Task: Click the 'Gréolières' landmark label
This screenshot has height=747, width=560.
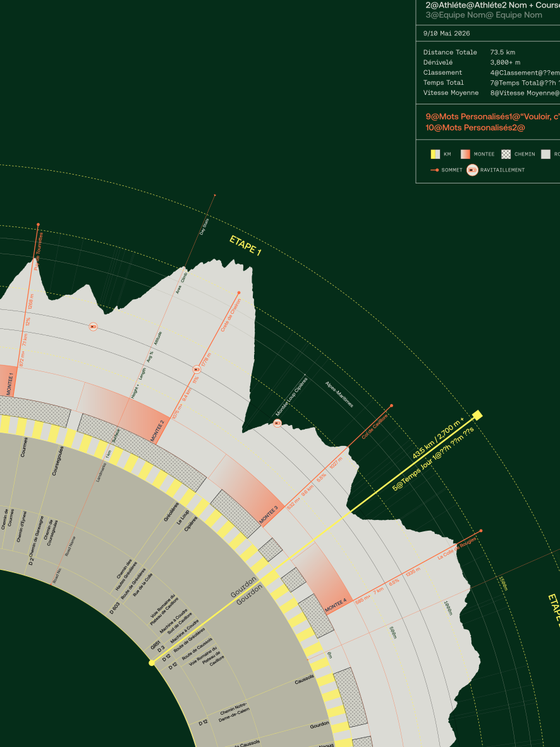Action: coord(171,512)
